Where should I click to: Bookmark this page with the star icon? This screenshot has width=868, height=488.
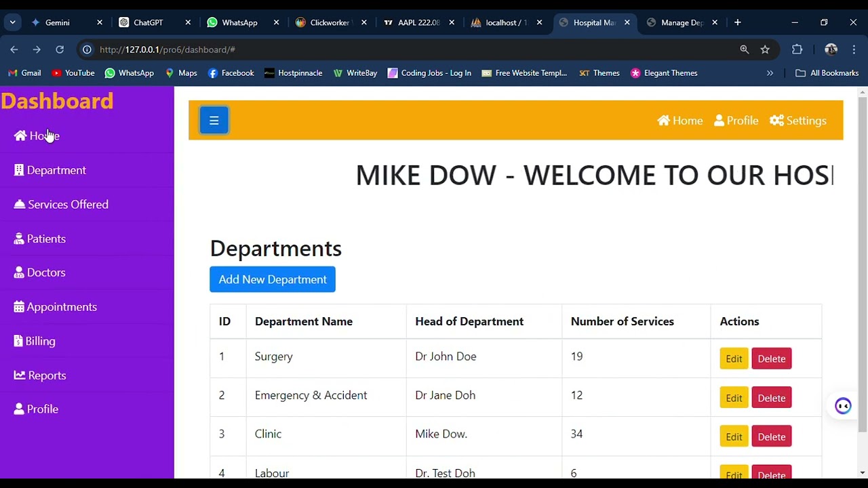tap(765, 49)
